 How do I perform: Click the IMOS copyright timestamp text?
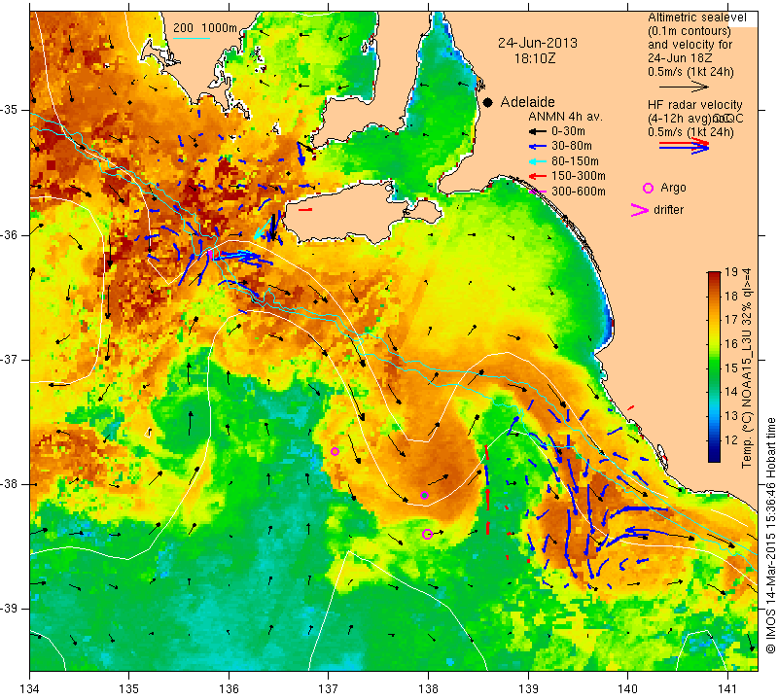click(770, 536)
